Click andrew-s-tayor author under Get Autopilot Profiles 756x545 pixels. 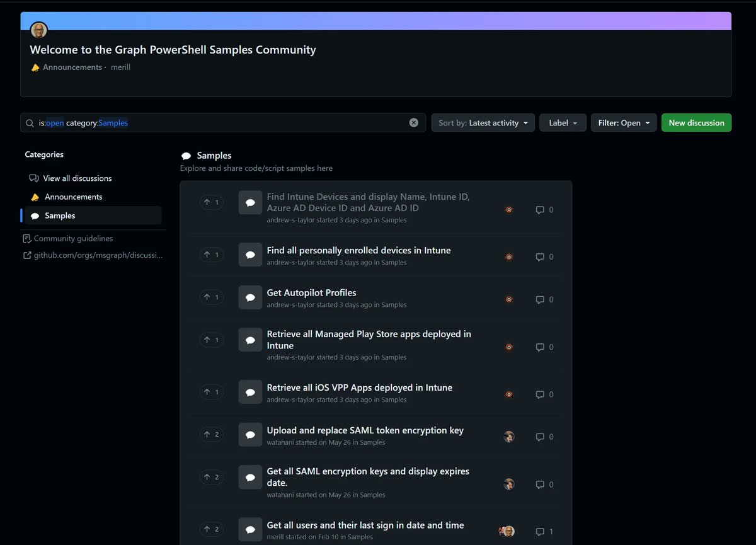(290, 305)
